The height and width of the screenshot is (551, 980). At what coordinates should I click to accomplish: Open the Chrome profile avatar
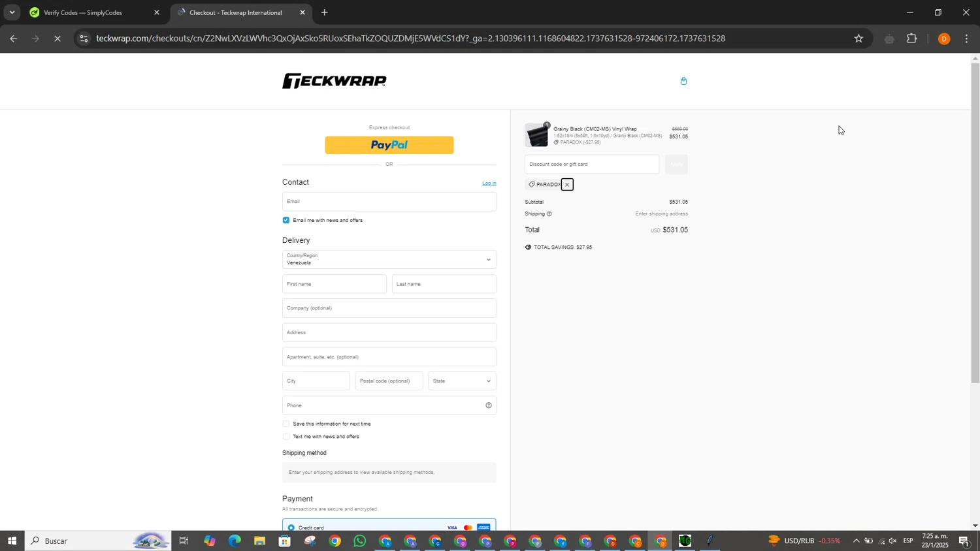click(x=943, y=39)
